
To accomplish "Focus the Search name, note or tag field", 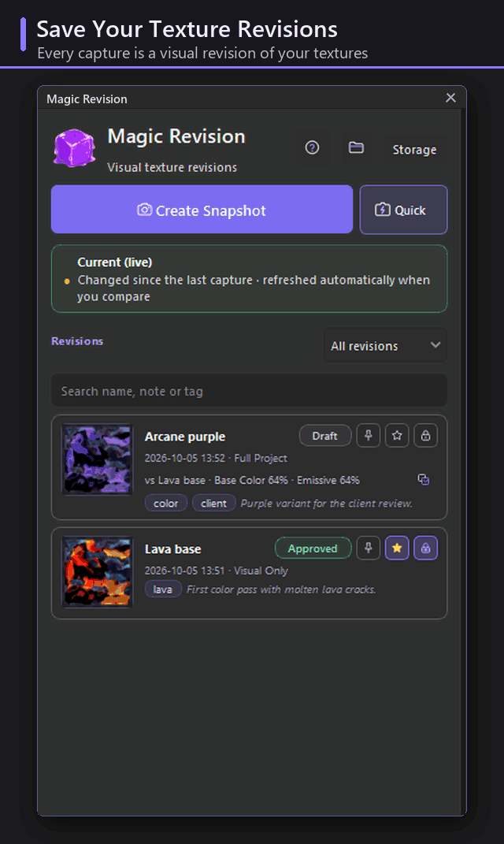I will click(249, 391).
